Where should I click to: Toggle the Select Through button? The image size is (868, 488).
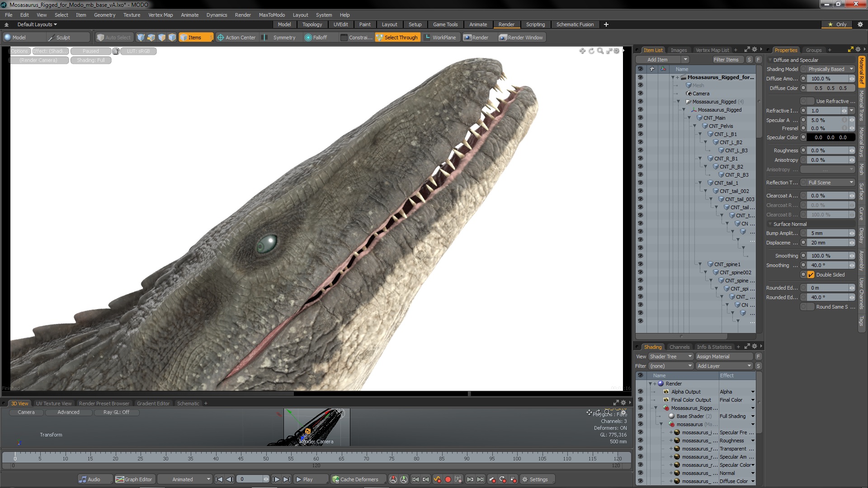pos(397,38)
